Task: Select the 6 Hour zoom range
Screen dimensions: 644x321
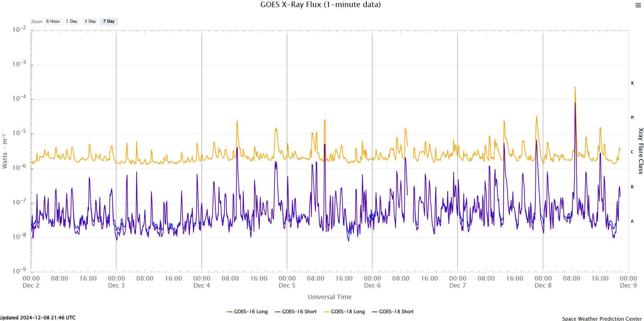Action: tap(53, 21)
